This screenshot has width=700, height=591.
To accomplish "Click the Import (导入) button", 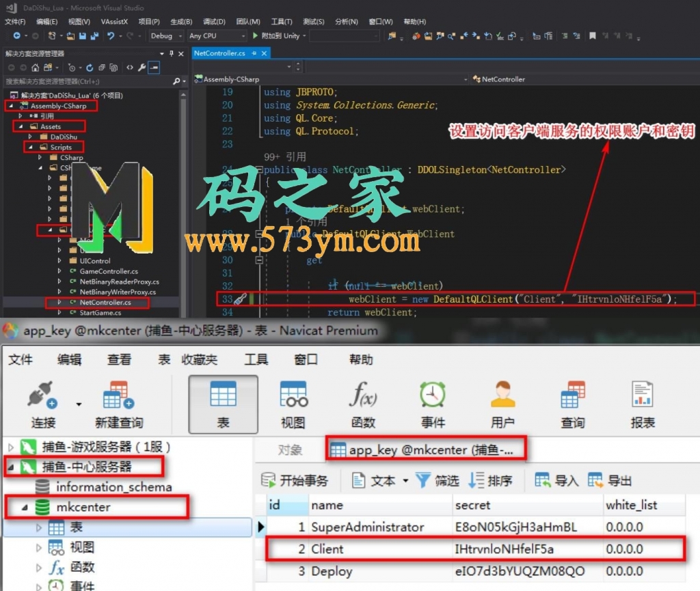I will click(556, 480).
